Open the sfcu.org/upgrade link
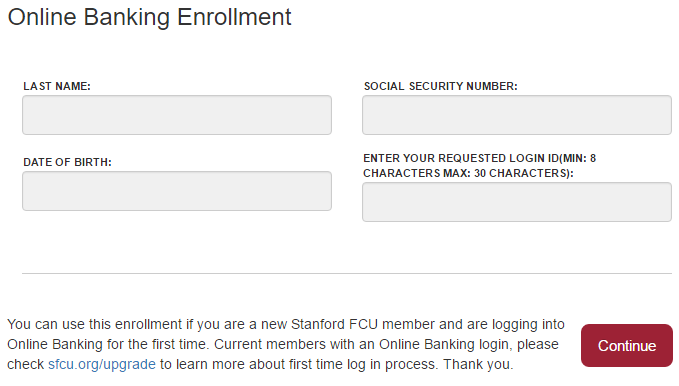Viewport: 679px width, 386px height. click(102, 364)
